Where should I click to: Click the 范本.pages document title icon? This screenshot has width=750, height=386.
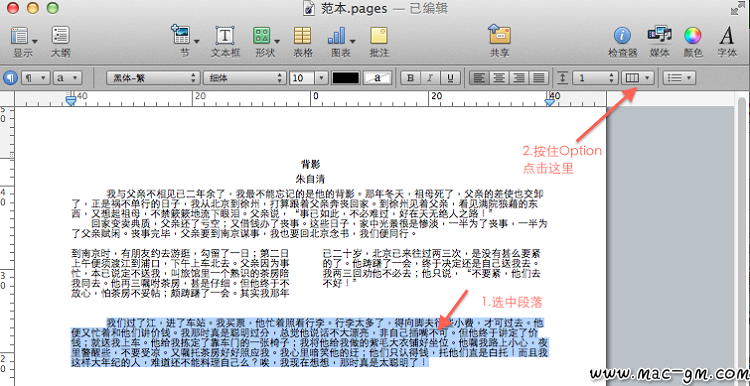pyautogui.click(x=309, y=9)
